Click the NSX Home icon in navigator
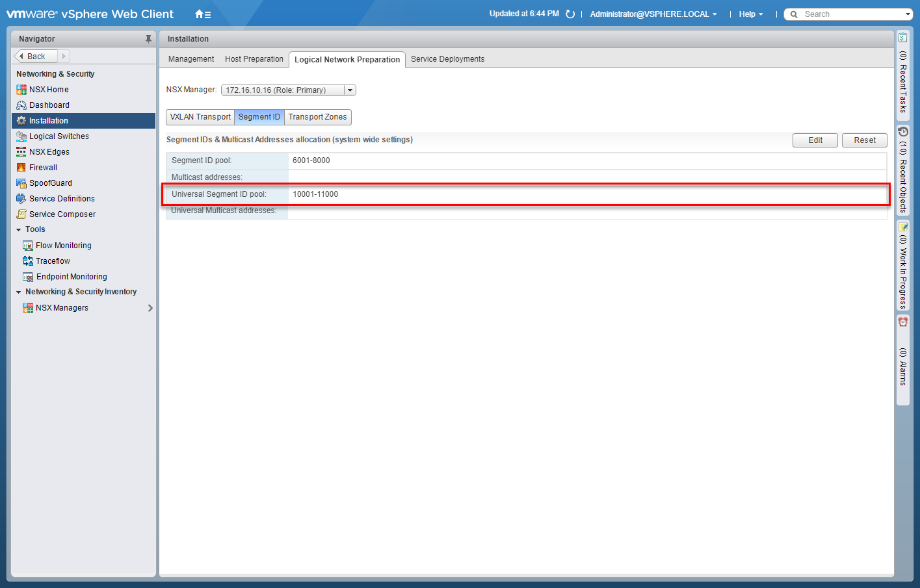Image resolution: width=920 pixels, height=588 pixels. 21,90
